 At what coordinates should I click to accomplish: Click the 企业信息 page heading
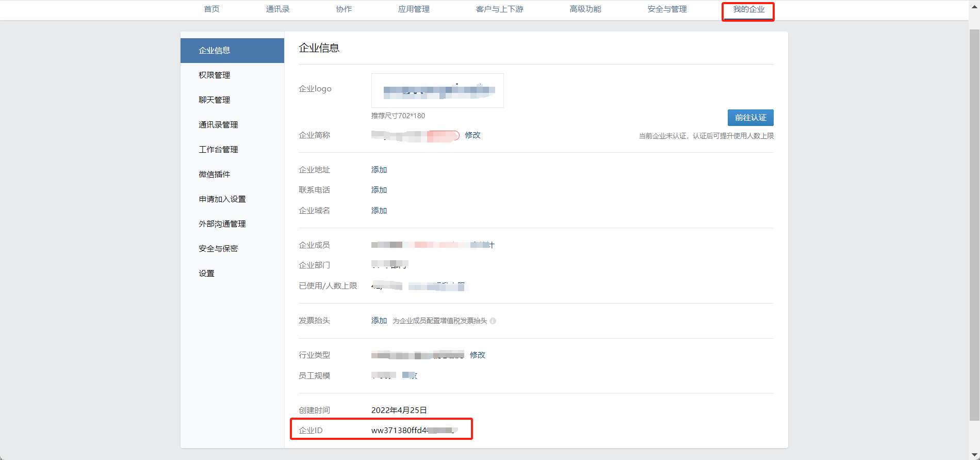pyautogui.click(x=319, y=48)
